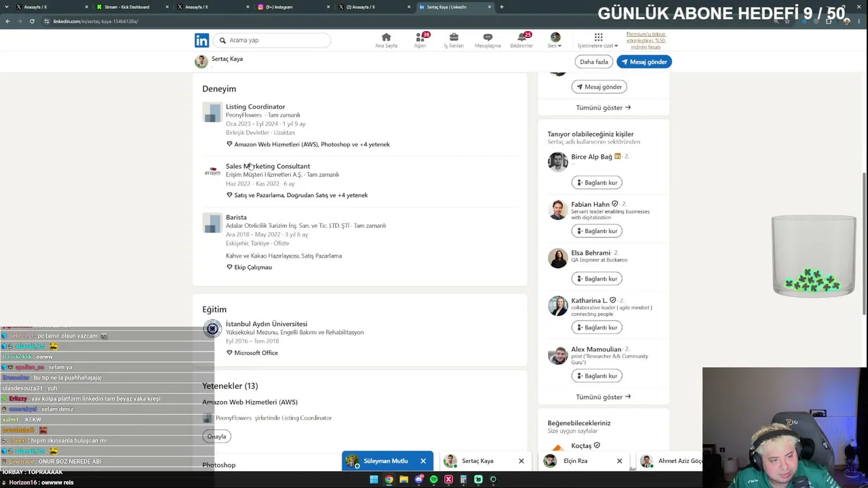Open Katharina L. profile photo

coord(557,306)
